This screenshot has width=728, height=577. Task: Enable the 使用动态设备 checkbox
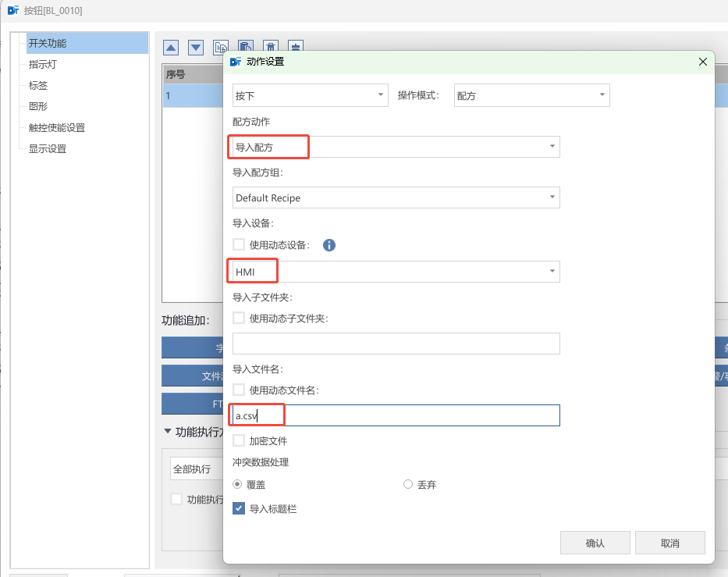click(239, 245)
